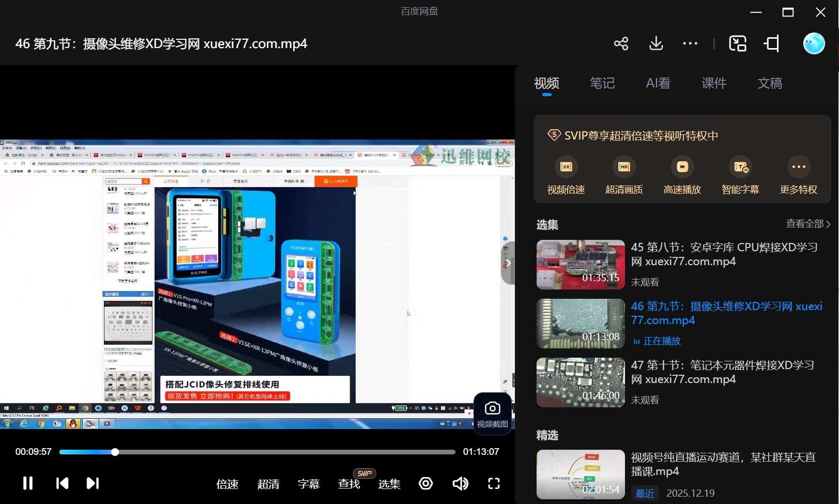Open the share options for this video

pyautogui.click(x=621, y=43)
